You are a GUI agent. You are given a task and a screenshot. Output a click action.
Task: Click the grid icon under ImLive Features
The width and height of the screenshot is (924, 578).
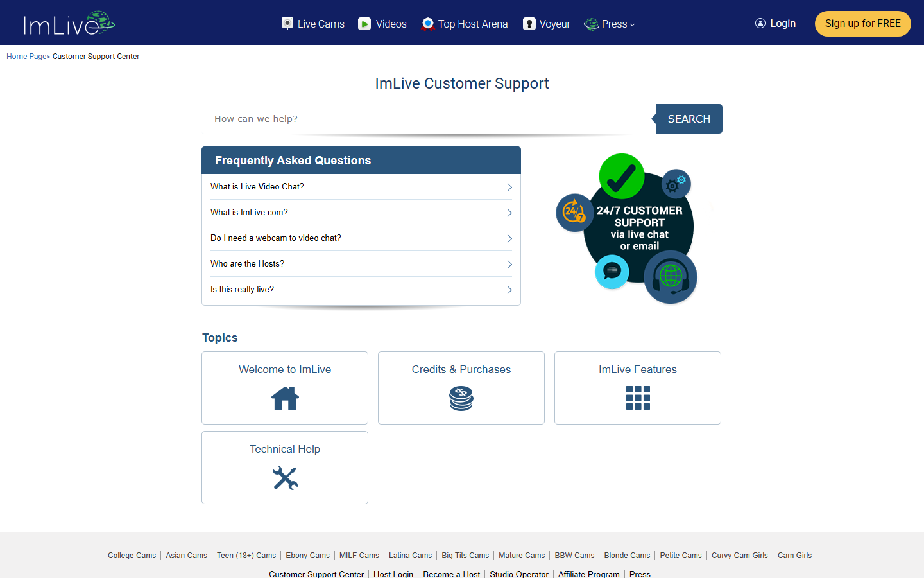[638, 398]
